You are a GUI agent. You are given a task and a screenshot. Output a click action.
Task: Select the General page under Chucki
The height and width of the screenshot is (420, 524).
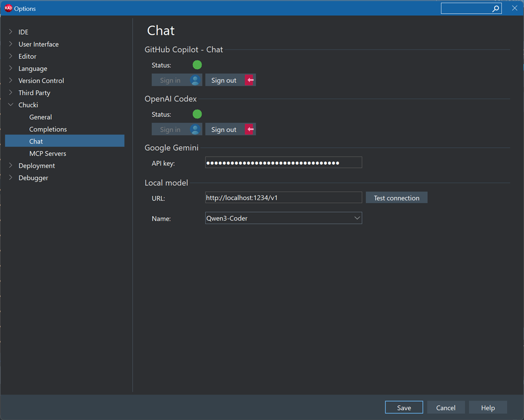(40, 117)
